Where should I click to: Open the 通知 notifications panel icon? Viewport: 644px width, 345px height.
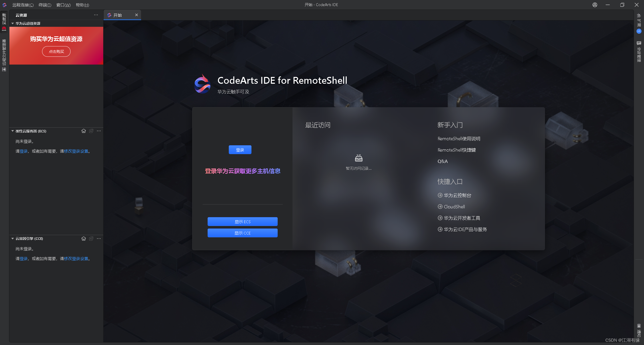639,326
